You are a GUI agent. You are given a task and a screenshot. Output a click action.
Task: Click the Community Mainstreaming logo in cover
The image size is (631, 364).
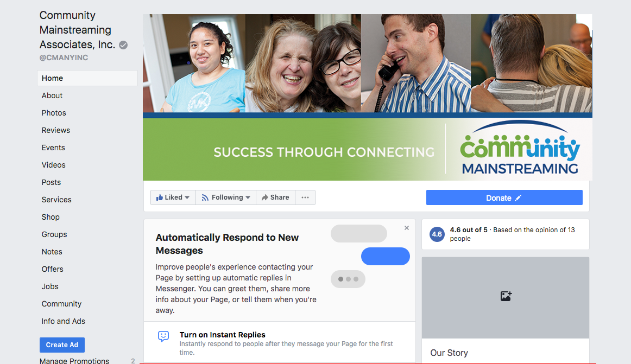pos(520,149)
